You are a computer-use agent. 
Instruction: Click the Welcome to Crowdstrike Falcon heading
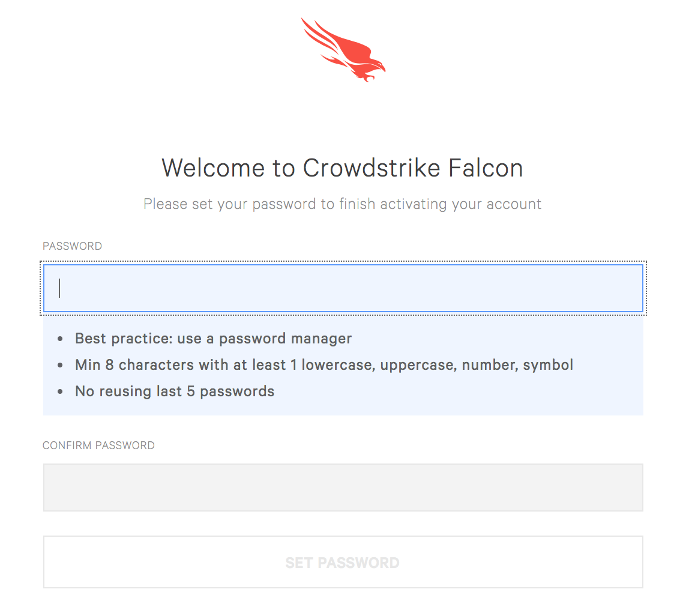(x=342, y=168)
